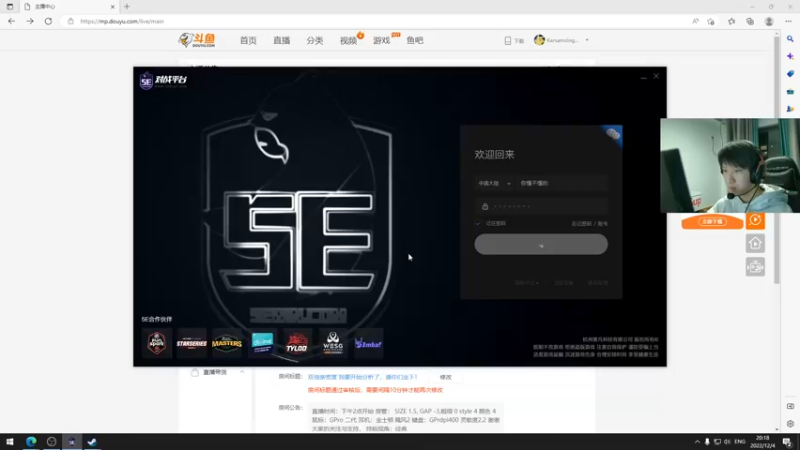Open the TYLOO partner logo
This screenshot has height=450, width=800.
pos(297,343)
